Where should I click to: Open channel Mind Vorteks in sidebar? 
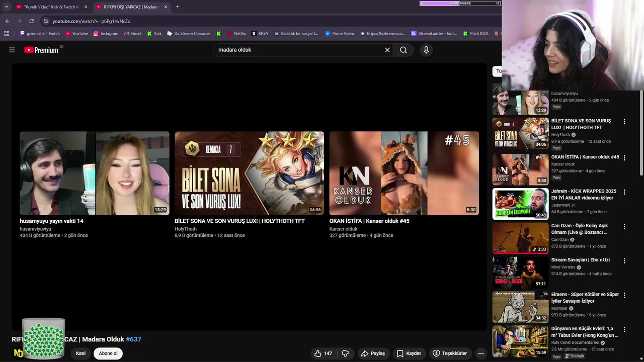pyautogui.click(x=563, y=267)
